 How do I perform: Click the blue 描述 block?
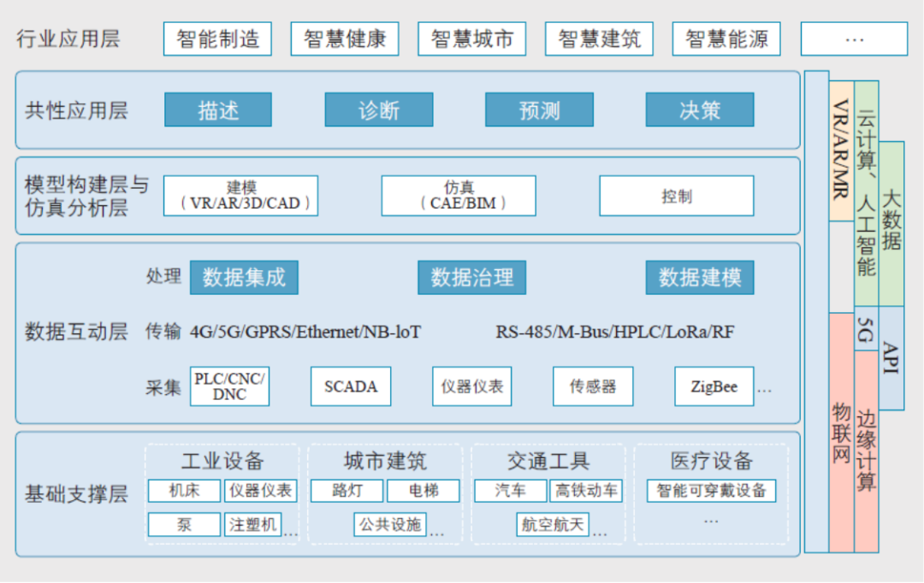click(217, 110)
